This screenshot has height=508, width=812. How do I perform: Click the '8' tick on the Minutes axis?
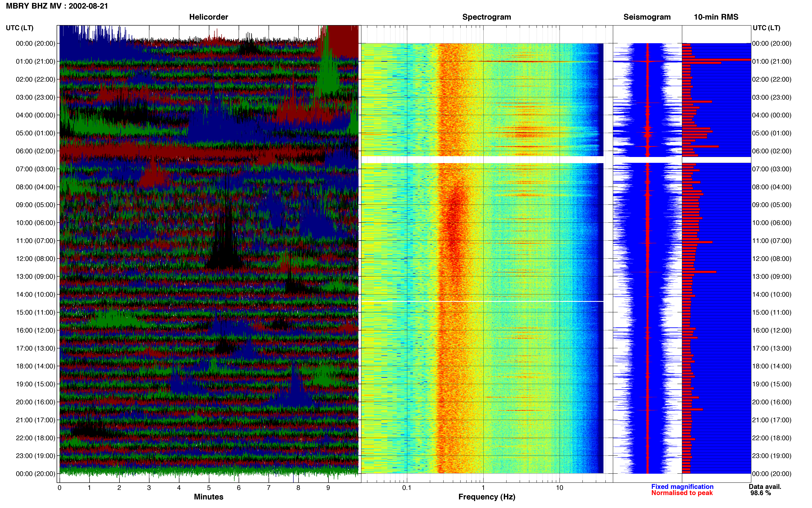tap(298, 488)
